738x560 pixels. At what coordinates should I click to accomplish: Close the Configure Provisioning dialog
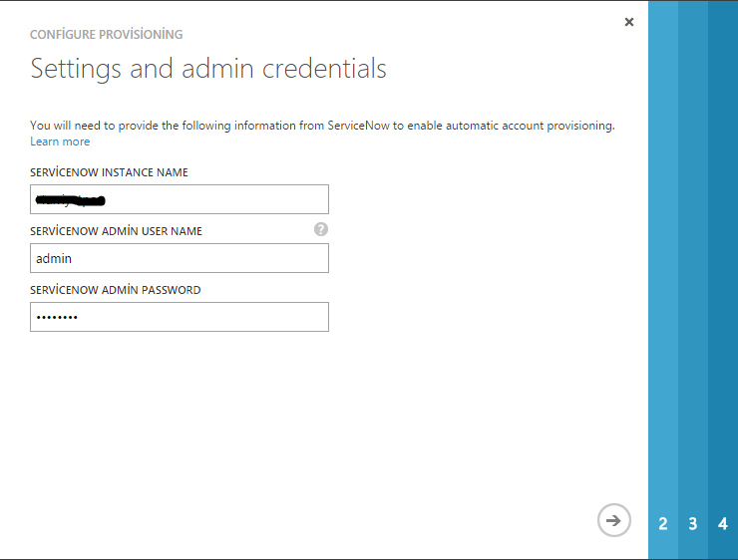[629, 22]
